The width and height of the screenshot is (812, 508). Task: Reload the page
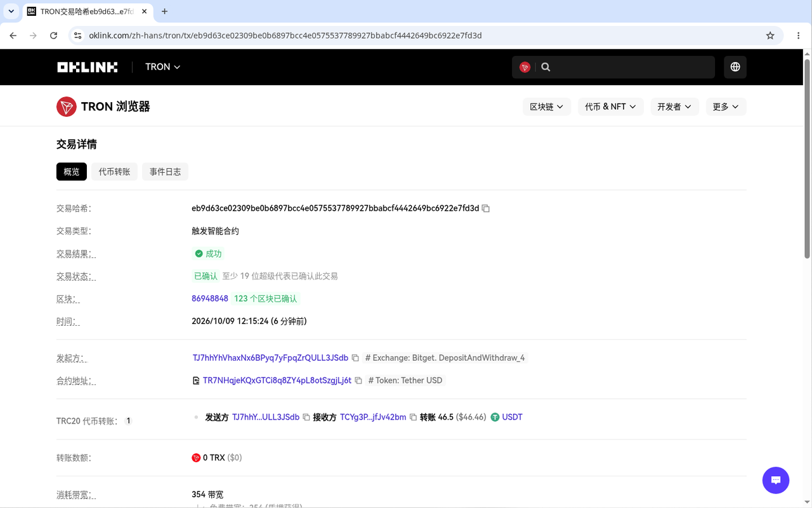point(53,36)
